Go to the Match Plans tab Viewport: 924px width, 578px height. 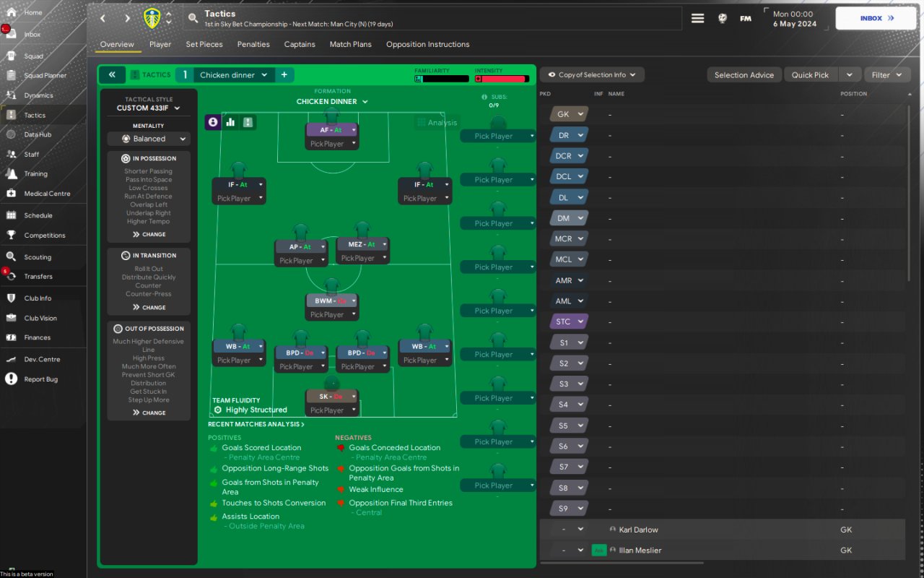[x=351, y=44]
